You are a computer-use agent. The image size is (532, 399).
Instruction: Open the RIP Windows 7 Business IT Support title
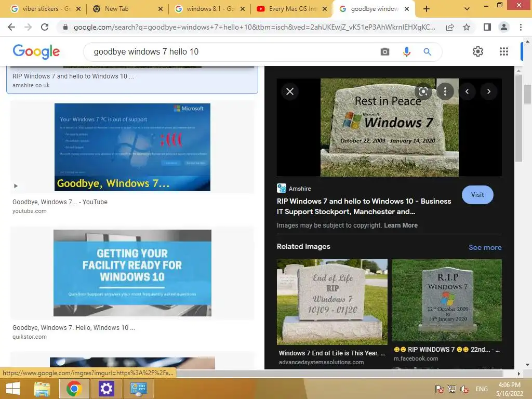(x=364, y=206)
